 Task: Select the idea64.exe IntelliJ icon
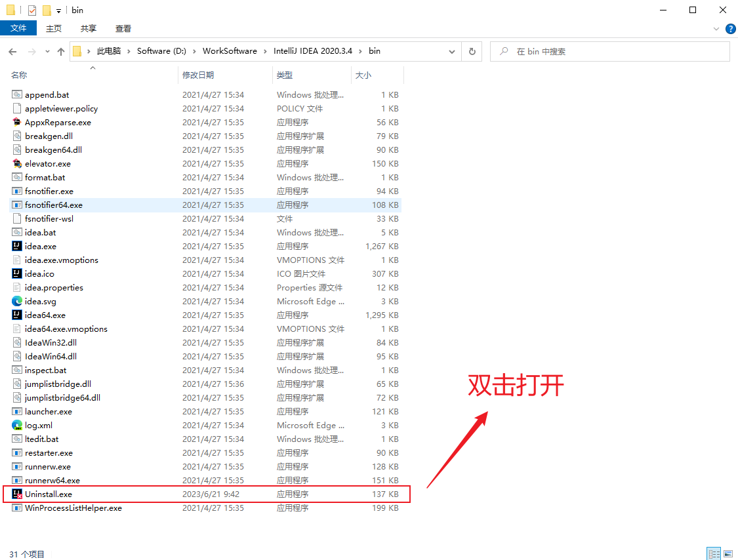[x=17, y=315]
